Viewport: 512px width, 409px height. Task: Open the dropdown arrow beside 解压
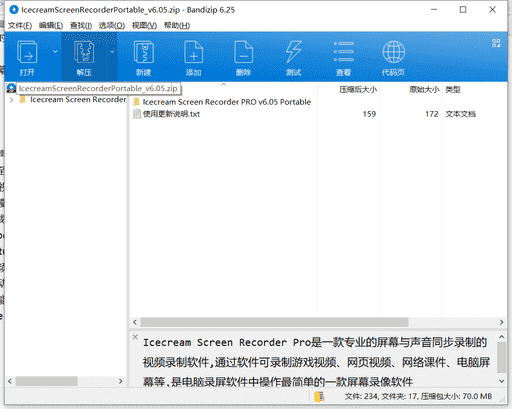point(112,51)
